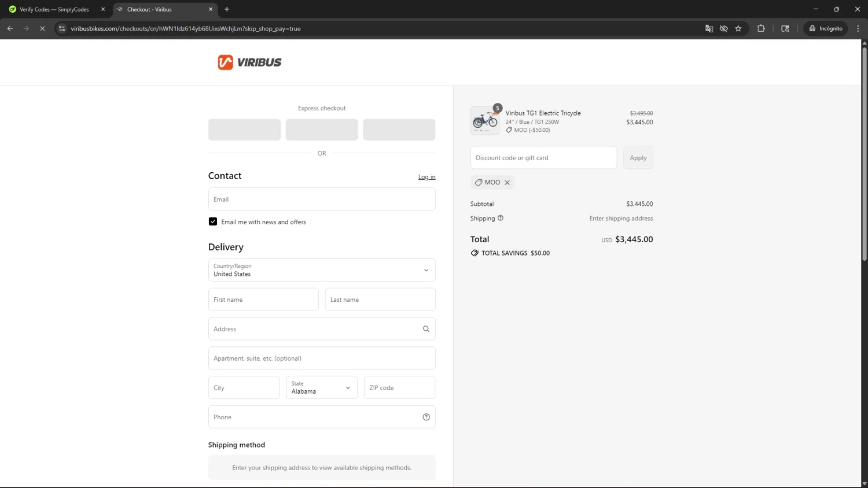Close the Checkout - Viribus tab
The width and height of the screenshot is (868, 488).
211,9
